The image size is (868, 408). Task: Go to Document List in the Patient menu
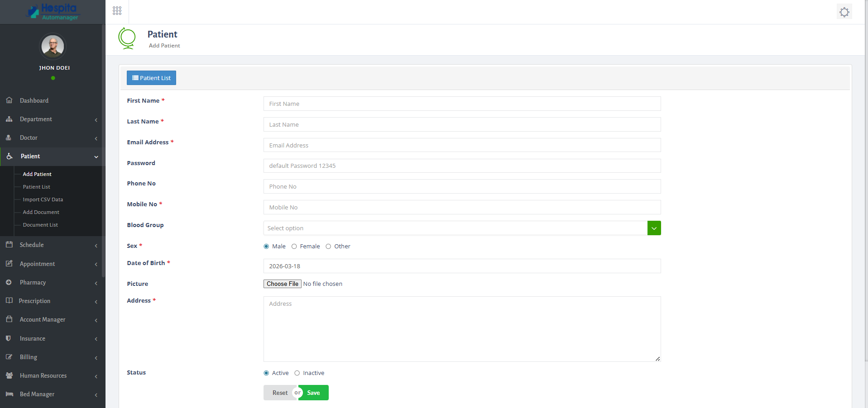(40, 224)
